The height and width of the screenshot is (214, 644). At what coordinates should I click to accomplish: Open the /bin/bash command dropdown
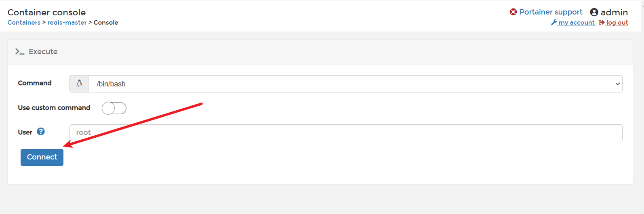351,84
